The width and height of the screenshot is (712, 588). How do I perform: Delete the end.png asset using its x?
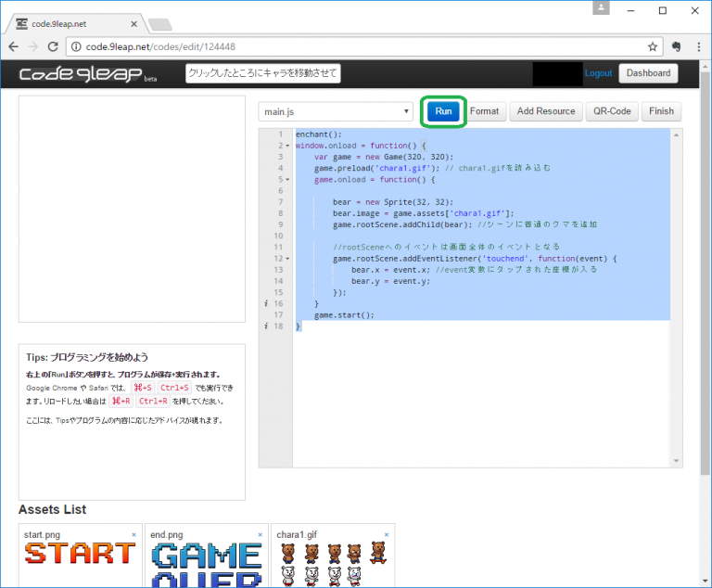[x=261, y=535]
